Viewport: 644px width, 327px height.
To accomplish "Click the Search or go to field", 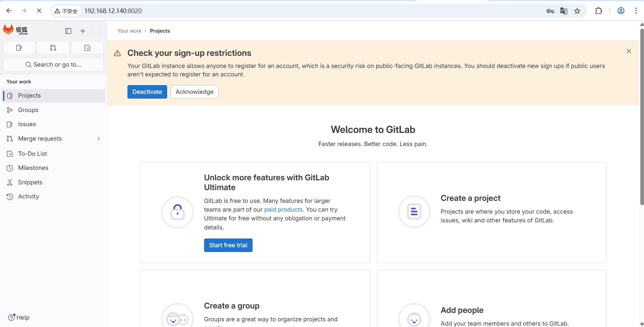I will 53,65.
